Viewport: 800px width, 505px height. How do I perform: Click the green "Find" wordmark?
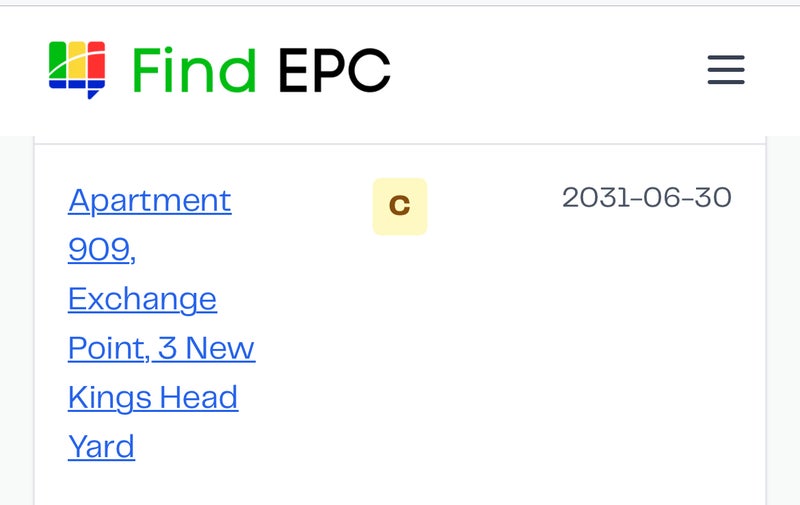coord(194,70)
